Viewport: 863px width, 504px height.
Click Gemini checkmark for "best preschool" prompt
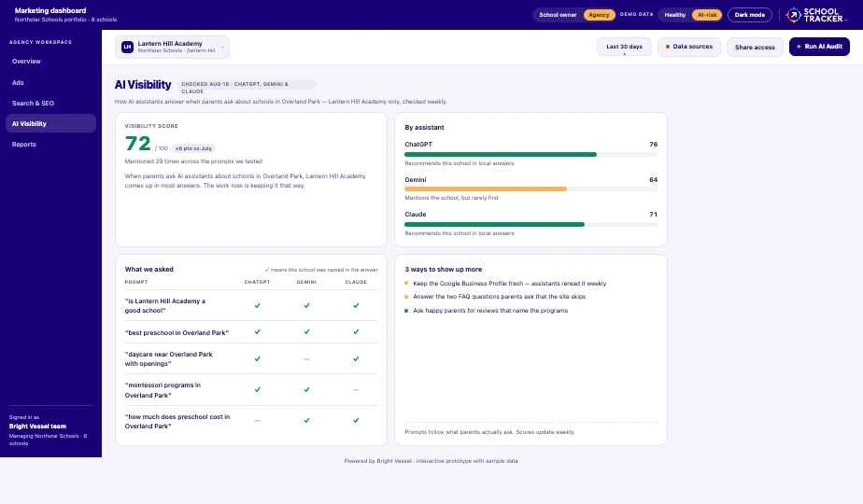[306, 331]
